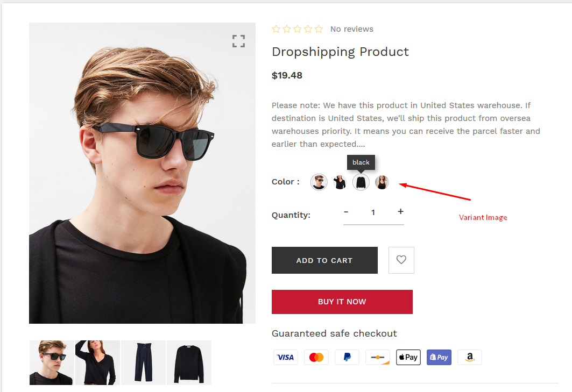Screen dimensions: 572x392
Task: Click the Shop Pay icon
Action: [439, 358]
